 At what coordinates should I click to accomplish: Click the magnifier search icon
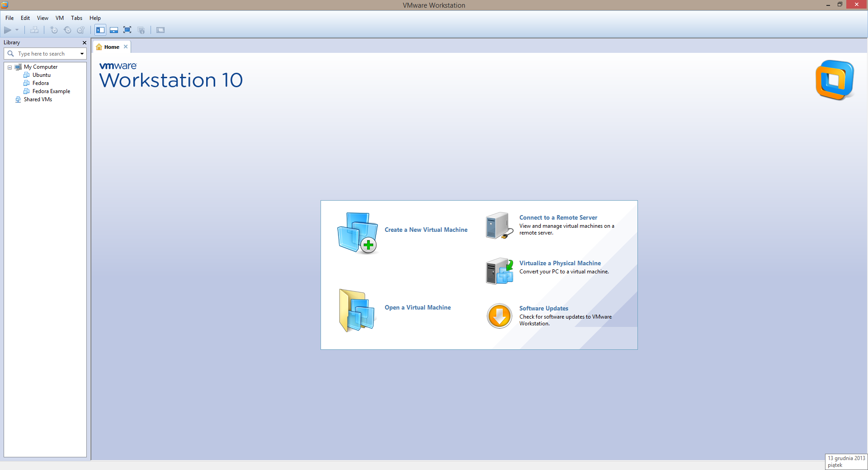(11, 54)
